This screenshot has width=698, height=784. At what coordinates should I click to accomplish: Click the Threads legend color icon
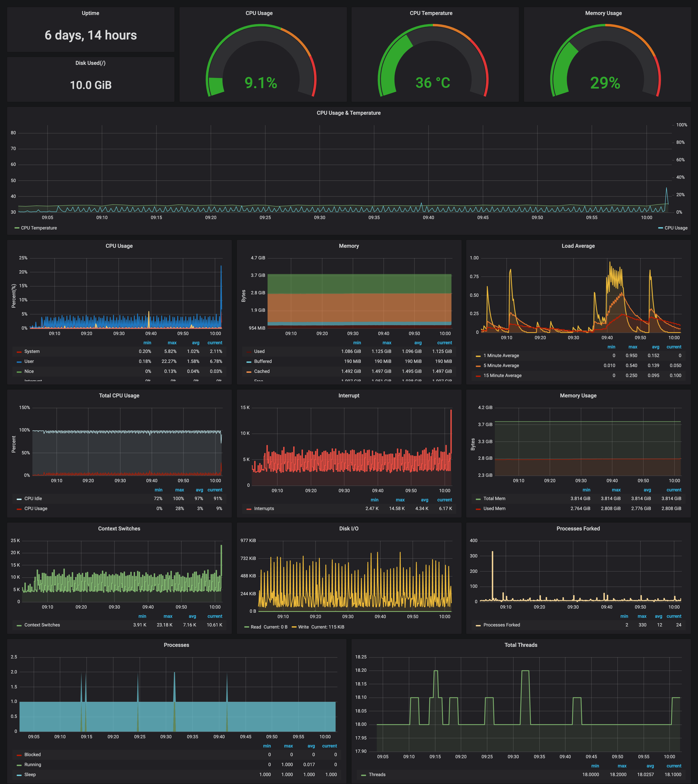pos(364,775)
